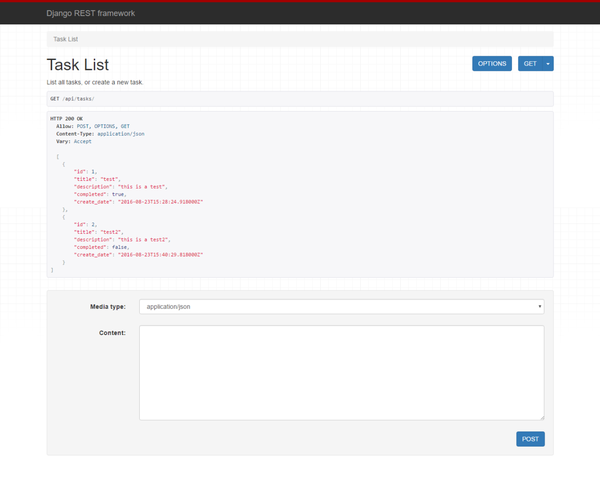This screenshot has width=600, height=491.
Task: Submit the form with the POST button
Action: coord(530,439)
